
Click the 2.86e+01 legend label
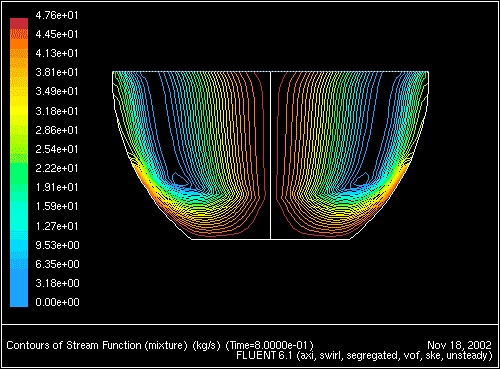57,130
